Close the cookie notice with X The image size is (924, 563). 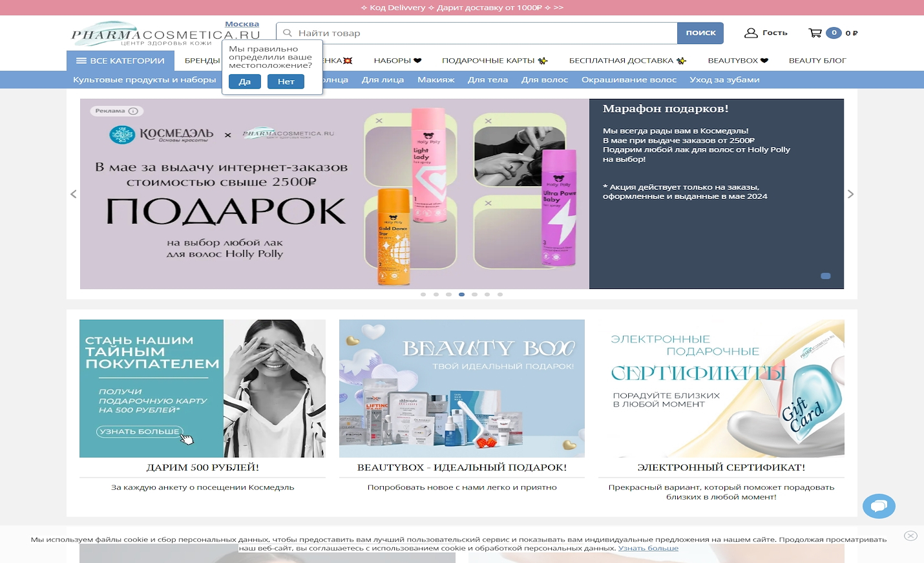pyautogui.click(x=910, y=536)
